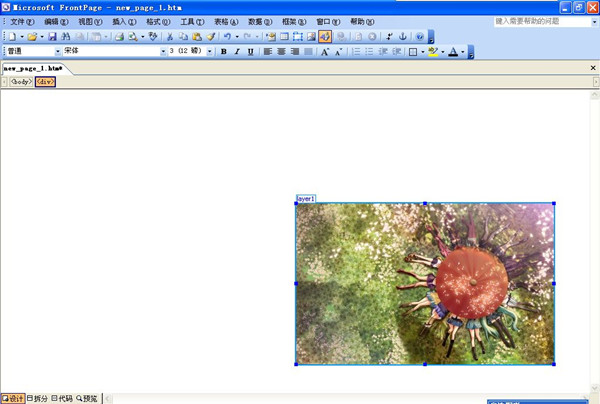The height and width of the screenshot is (404, 600).
Task: Align text right
Action: (x=295, y=51)
